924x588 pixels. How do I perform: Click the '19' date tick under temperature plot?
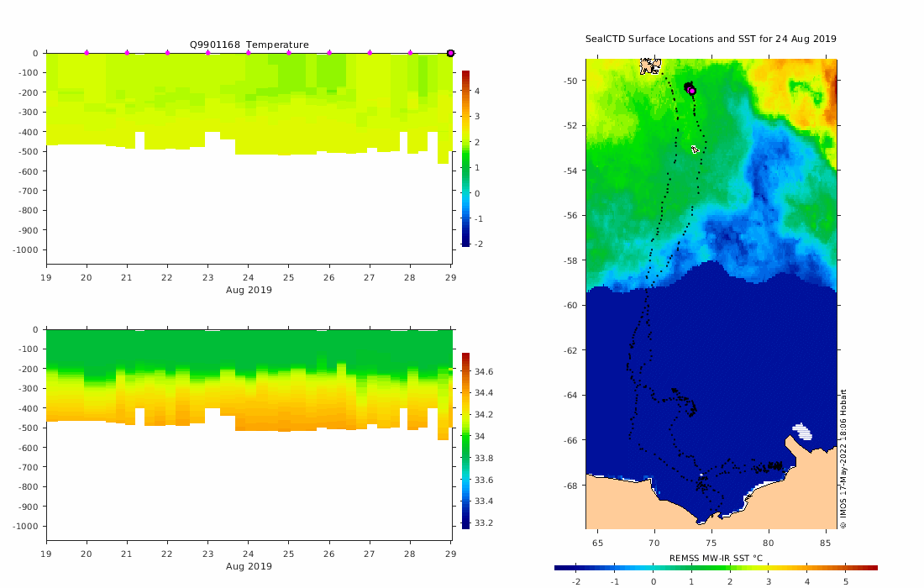pos(46,277)
